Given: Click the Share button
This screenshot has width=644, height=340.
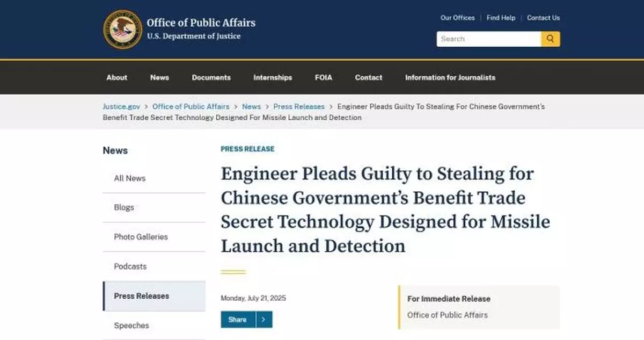Looking at the screenshot, I should click(x=238, y=319).
